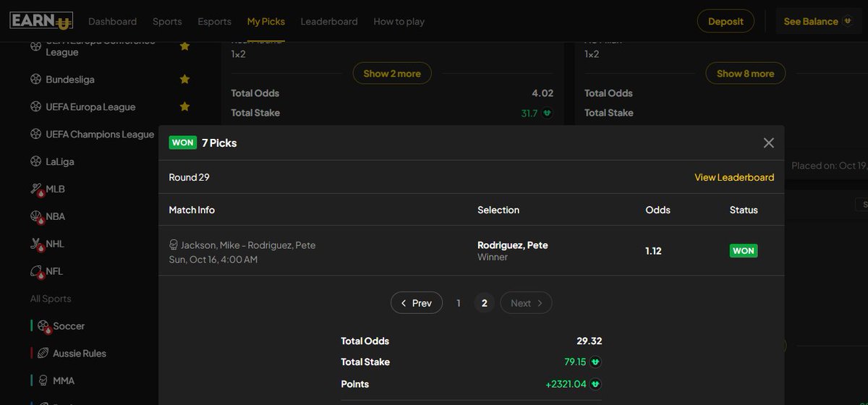Click the Status column header

(x=744, y=210)
